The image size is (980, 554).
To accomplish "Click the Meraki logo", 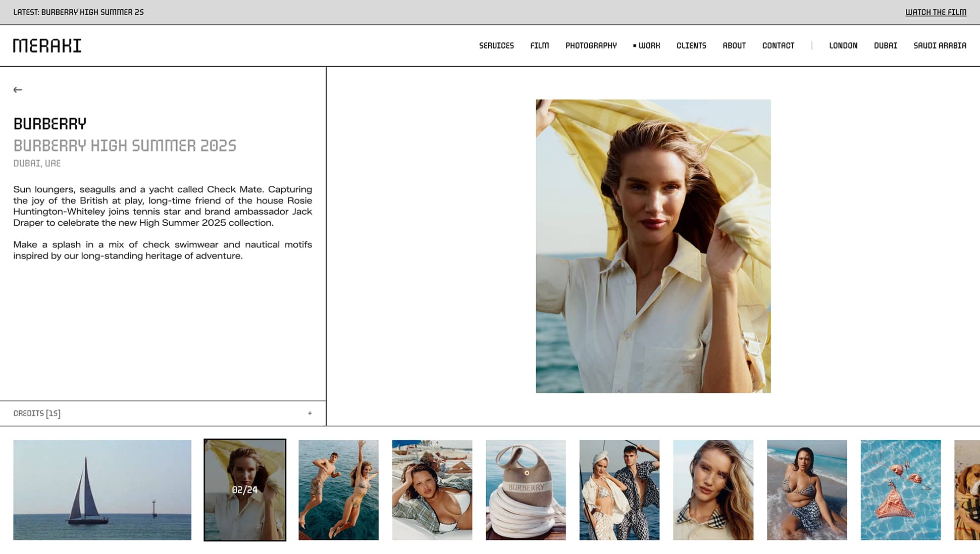I will (x=47, y=45).
